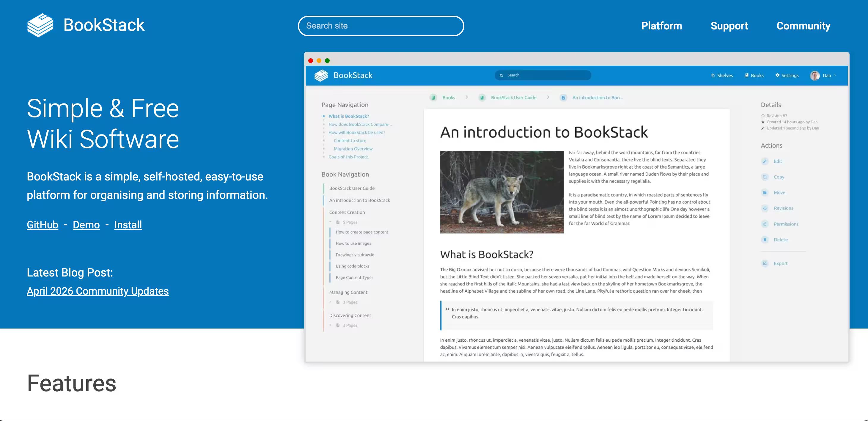Click the green Books breadcrumb icon
Viewport: 868px width, 421px height.
click(x=434, y=98)
